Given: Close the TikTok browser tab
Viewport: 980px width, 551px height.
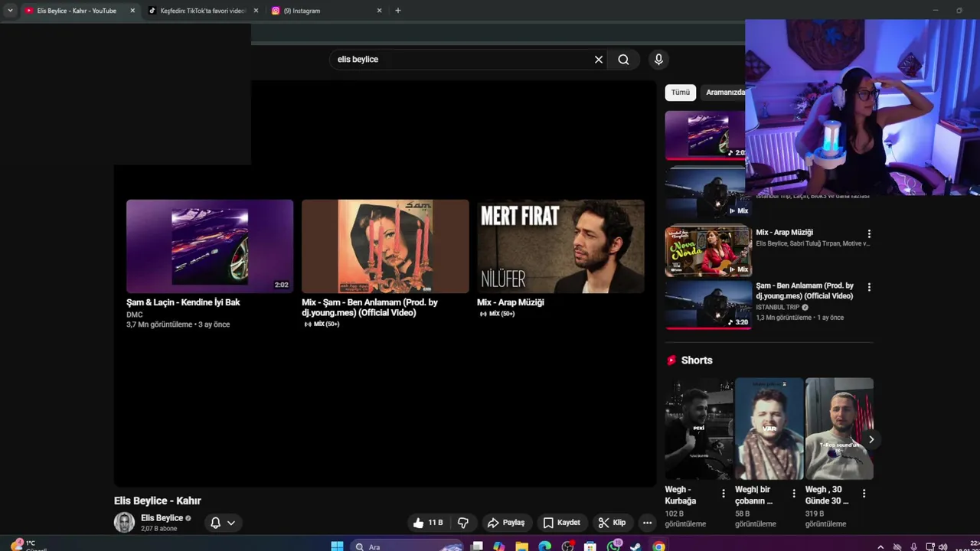Looking at the screenshot, I should [256, 11].
